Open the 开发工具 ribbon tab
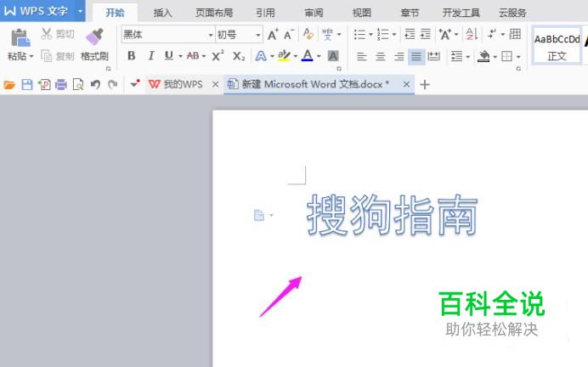This screenshot has height=367, width=588. click(x=461, y=13)
